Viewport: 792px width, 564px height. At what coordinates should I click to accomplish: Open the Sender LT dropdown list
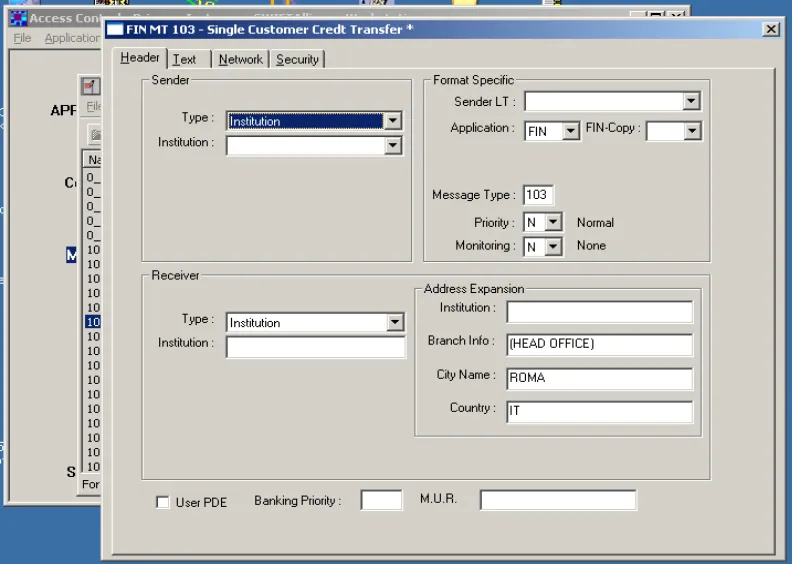tap(691, 101)
